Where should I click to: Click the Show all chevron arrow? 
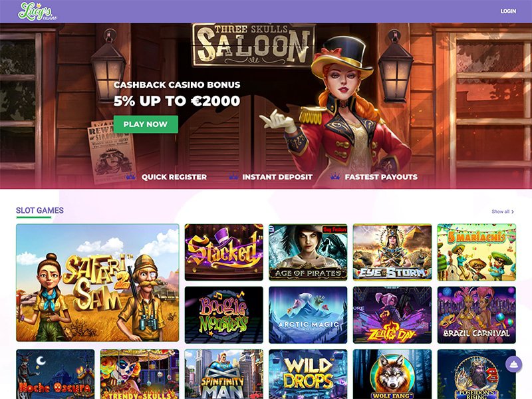[513, 211]
